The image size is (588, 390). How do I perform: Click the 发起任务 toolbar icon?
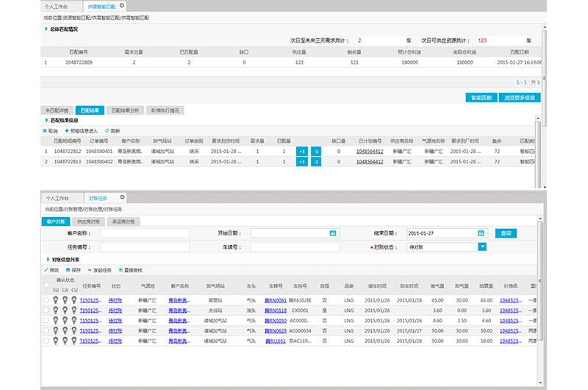tap(90, 270)
